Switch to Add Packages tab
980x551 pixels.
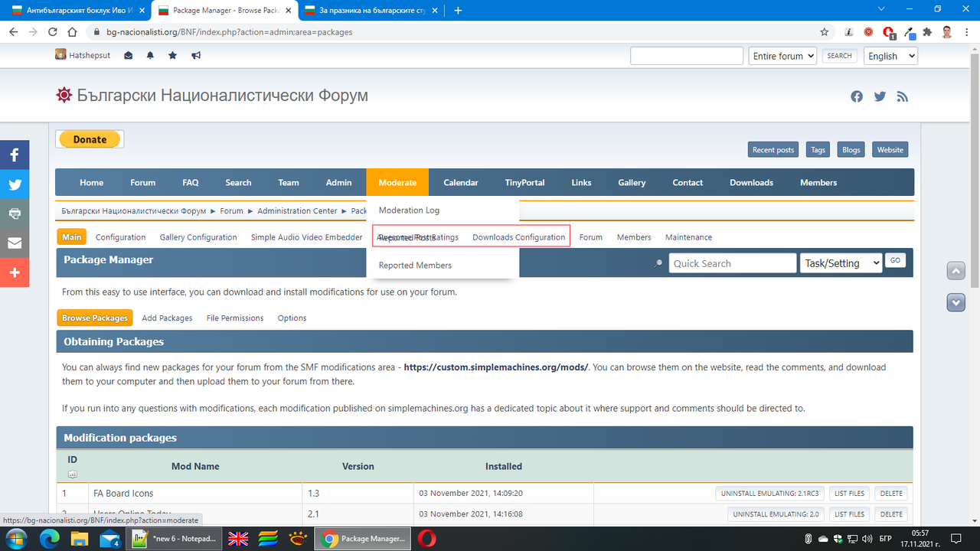pos(167,318)
